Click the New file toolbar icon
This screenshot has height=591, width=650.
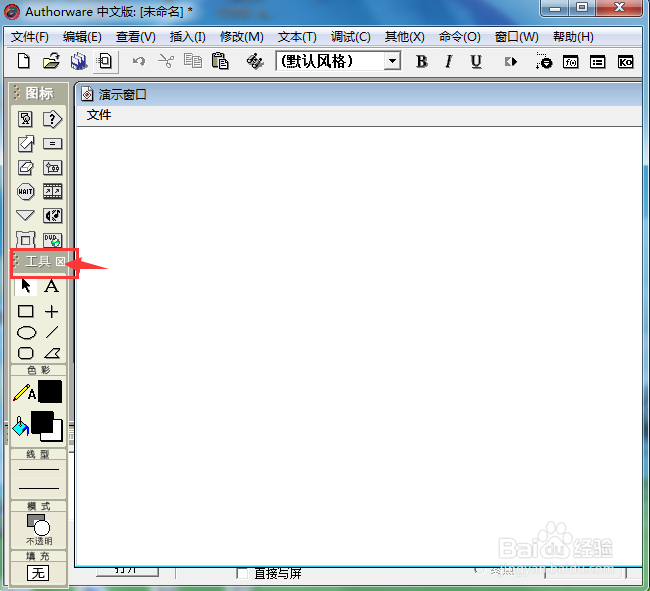point(24,61)
